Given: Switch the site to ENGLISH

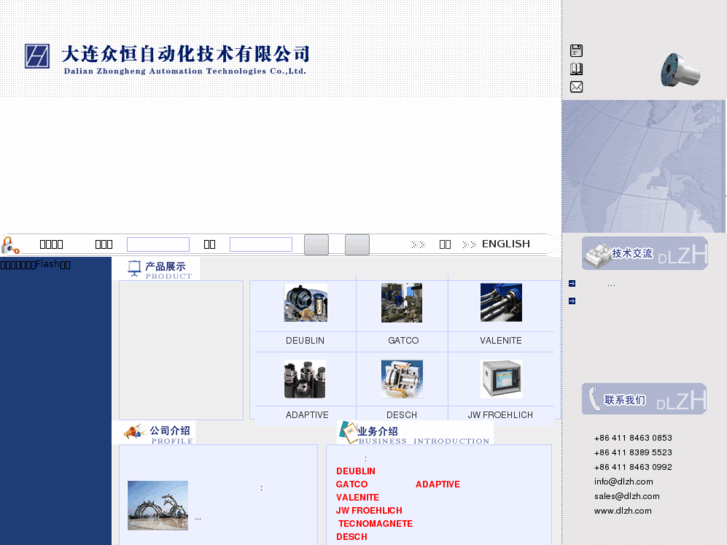Looking at the screenshot, I should pos(506,244).
